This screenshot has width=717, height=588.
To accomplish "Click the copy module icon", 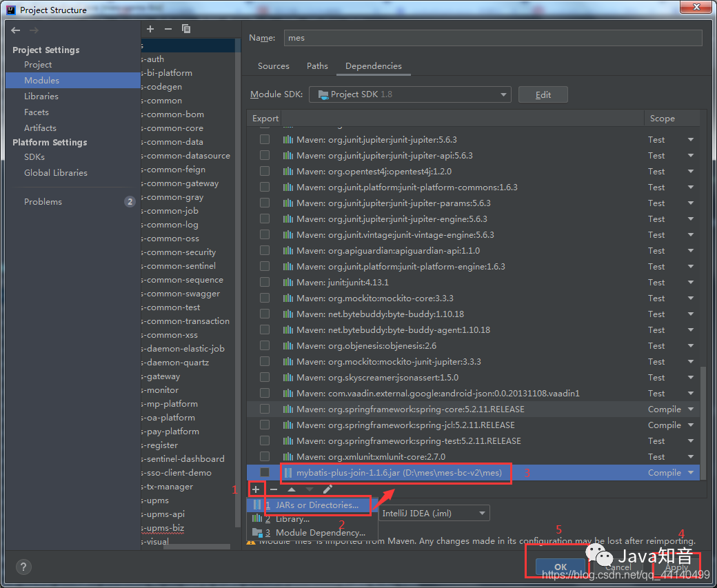I will [x=185, y=29].
